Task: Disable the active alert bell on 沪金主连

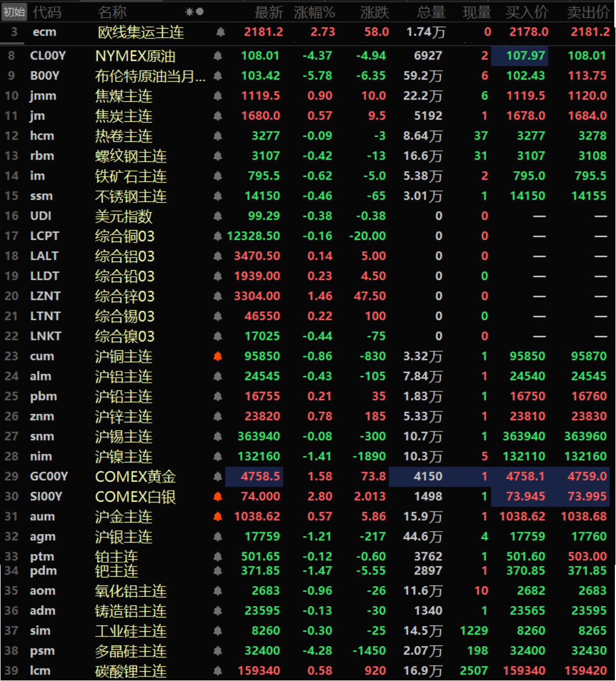Action: [x=217, y=516]
